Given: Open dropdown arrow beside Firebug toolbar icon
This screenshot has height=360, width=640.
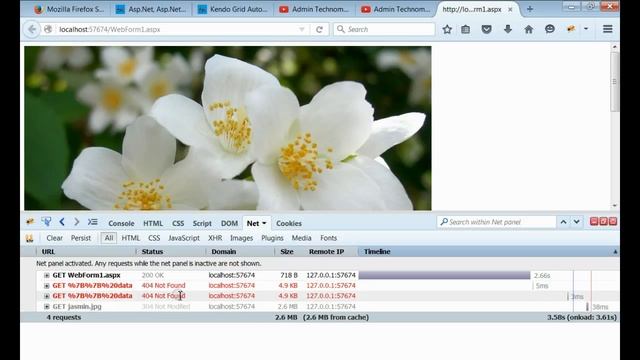Looking at the screenshot, I should (x=586, y=29).
